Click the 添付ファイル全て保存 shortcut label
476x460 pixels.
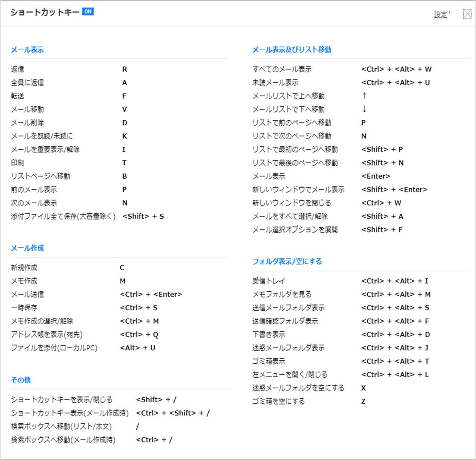click(63, 216)
